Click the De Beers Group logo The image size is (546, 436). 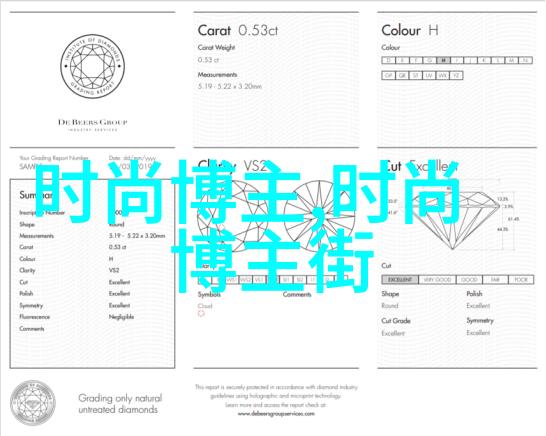(93, 125)
